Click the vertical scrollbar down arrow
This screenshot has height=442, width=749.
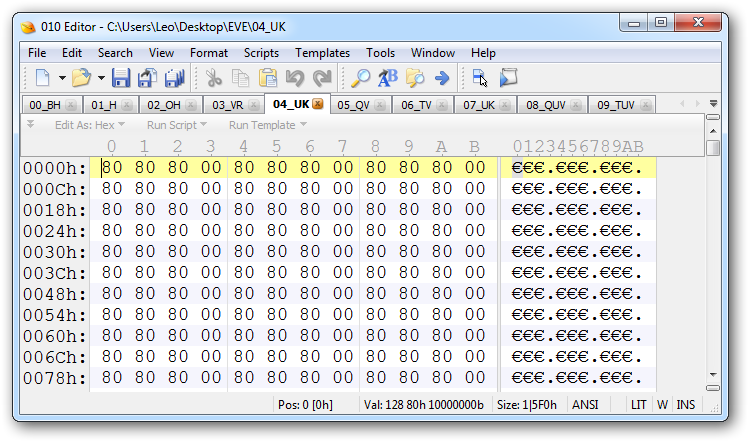[713, 375]
